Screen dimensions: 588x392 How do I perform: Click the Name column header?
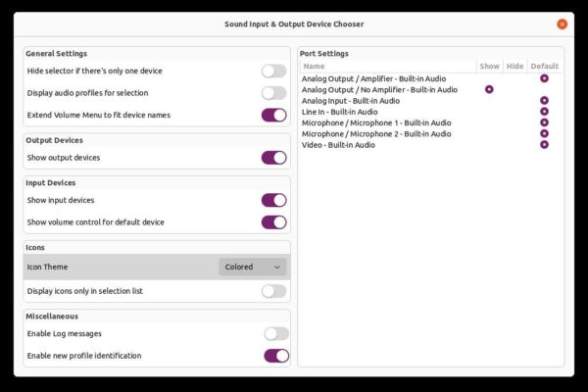coord(388,67)
